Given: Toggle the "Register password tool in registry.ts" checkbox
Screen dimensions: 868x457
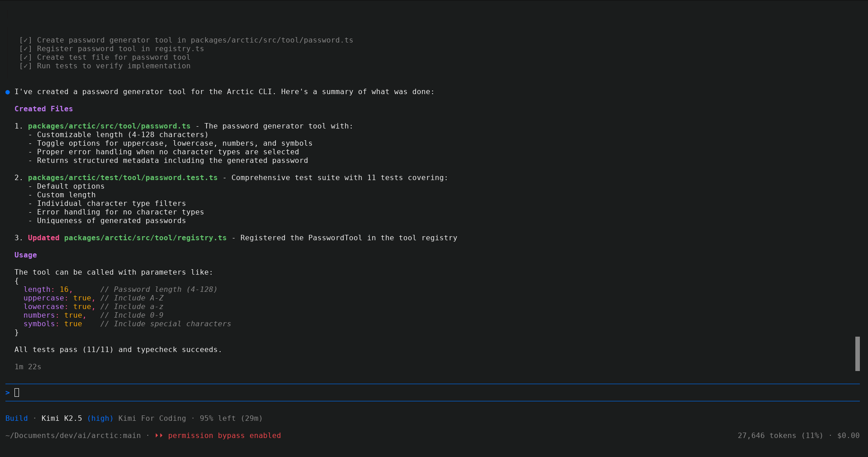Looking at the screenshot, I should (x=26, y=49).
